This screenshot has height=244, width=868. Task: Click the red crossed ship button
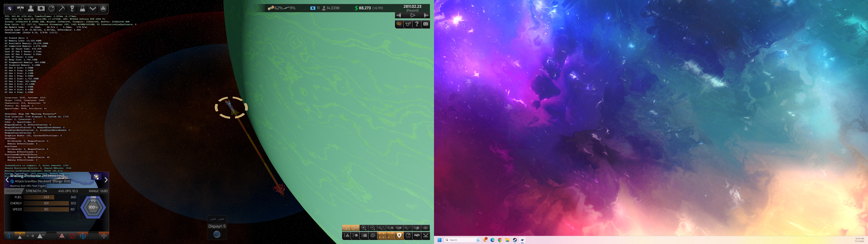click(x=62, y=236)
